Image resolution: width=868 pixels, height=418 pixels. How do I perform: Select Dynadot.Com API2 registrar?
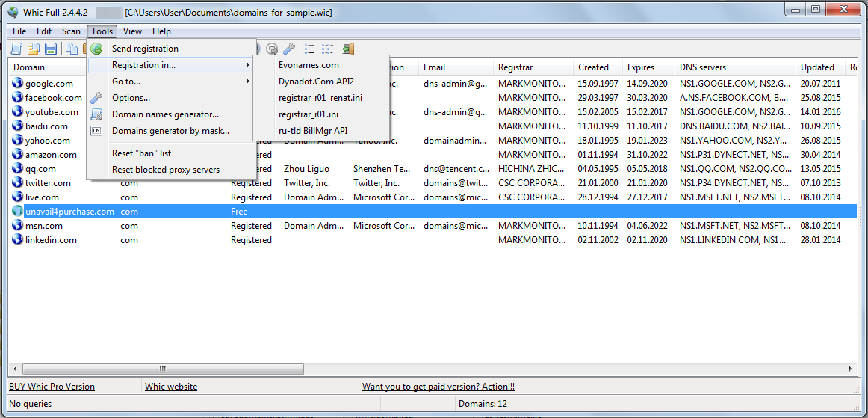point(316,82)
